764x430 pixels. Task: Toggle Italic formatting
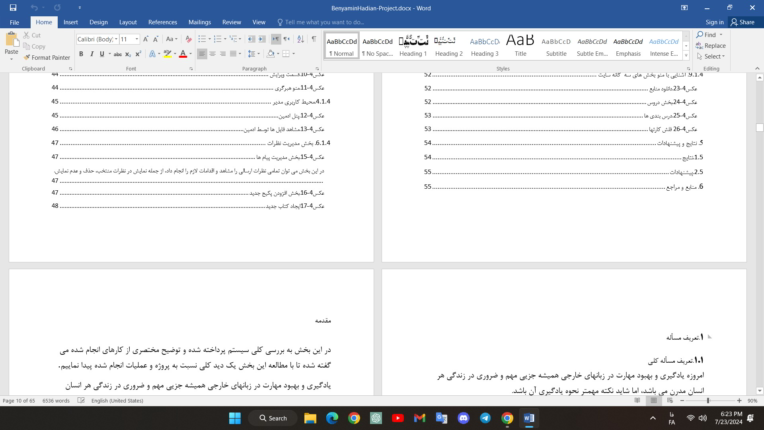[92, 54]
